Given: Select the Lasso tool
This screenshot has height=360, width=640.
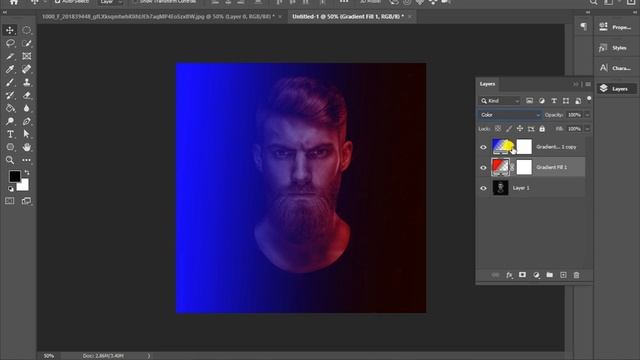Looking at the screenshot, I should (x=10, y=43).
